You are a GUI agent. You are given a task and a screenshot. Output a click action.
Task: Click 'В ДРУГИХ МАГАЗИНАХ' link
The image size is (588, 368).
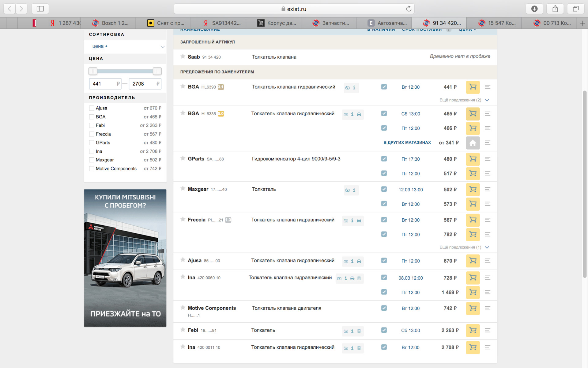pos(407,143)
